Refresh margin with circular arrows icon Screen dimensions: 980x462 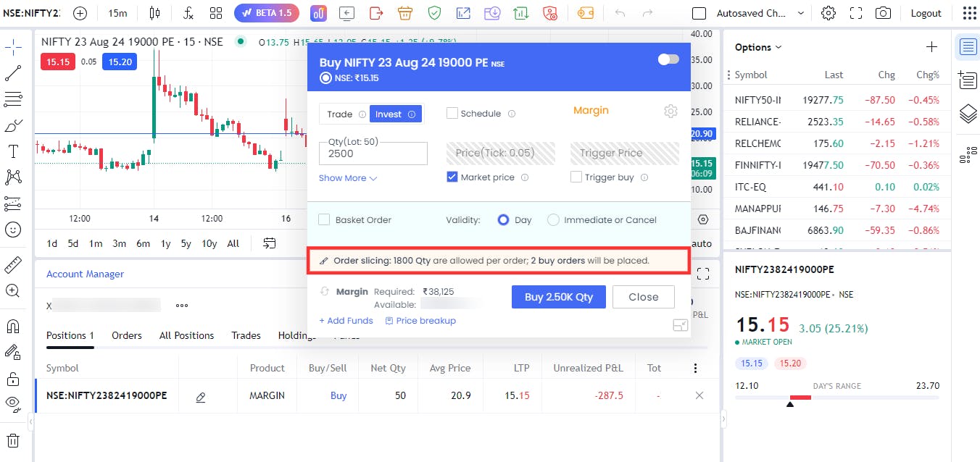(325, 291)
